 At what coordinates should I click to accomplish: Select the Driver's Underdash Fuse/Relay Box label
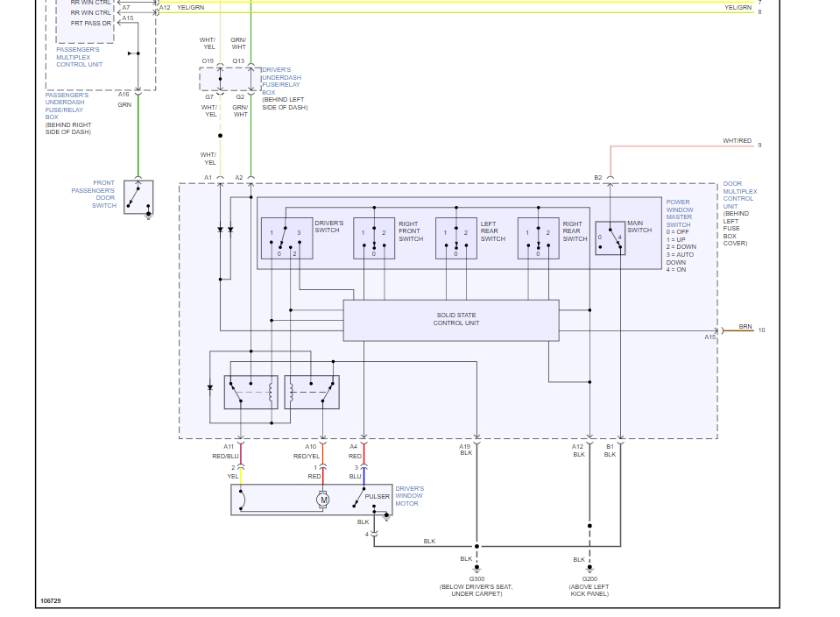[281, 81]
